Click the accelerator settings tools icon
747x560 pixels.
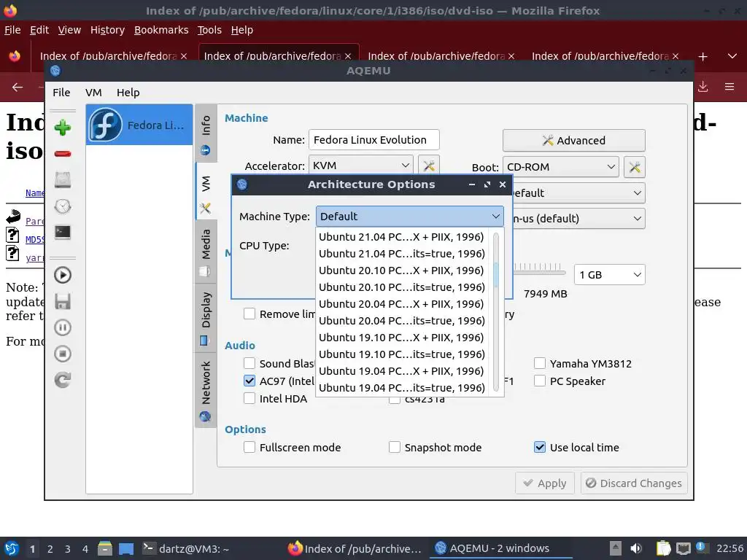point(429,166)
